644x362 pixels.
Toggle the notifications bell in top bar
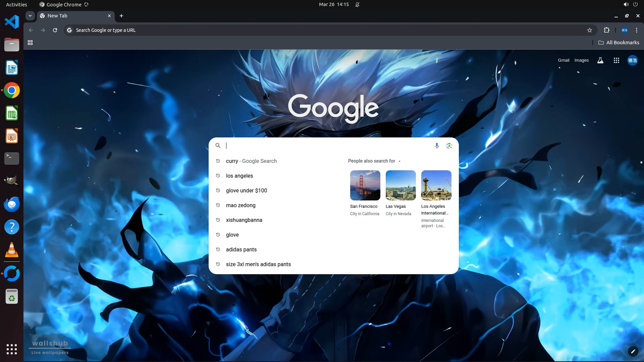(x=357, y=5)
